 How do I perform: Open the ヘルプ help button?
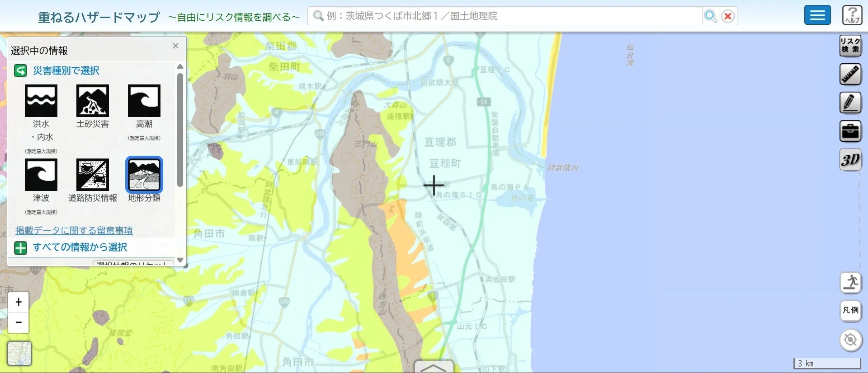[x=852, y=15]
